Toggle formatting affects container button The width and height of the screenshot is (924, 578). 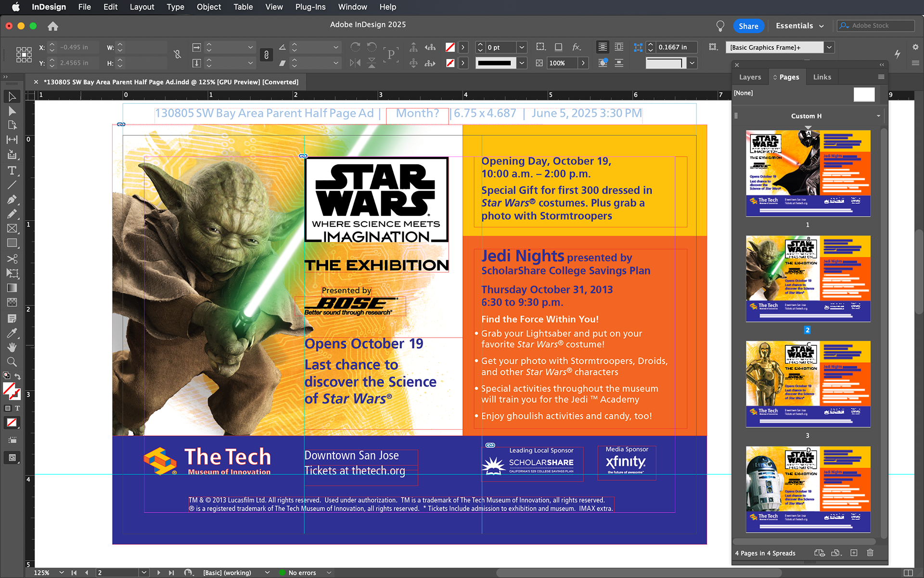coord(8,408)
